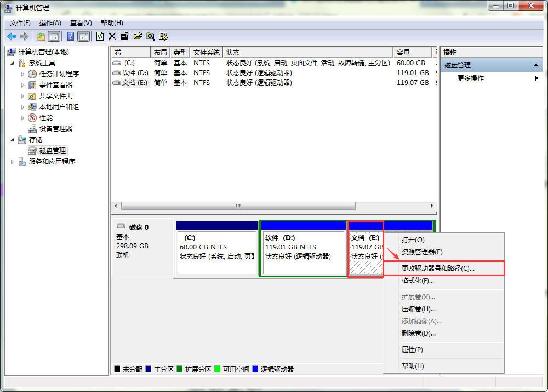
Task: Select 设备管理器 in the console tree
Action: (x=55, y=129)
